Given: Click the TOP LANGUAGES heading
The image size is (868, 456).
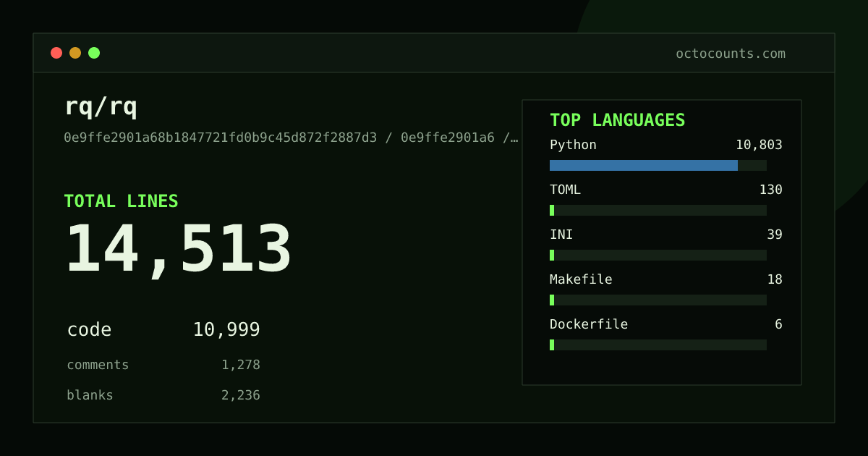Looking at the screenshot, I should [x=617, y=120].
